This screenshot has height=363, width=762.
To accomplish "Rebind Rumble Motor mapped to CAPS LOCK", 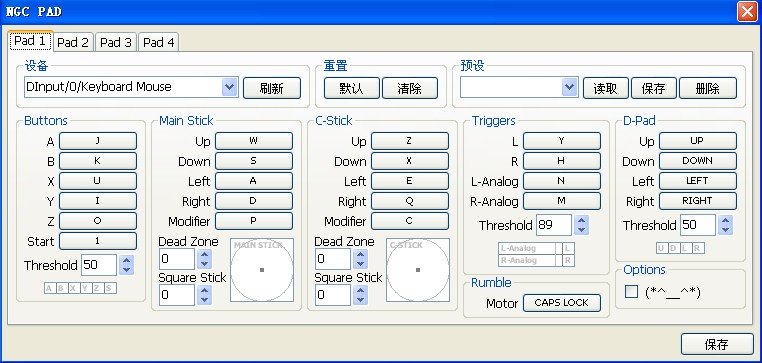I will pos(562,303).
